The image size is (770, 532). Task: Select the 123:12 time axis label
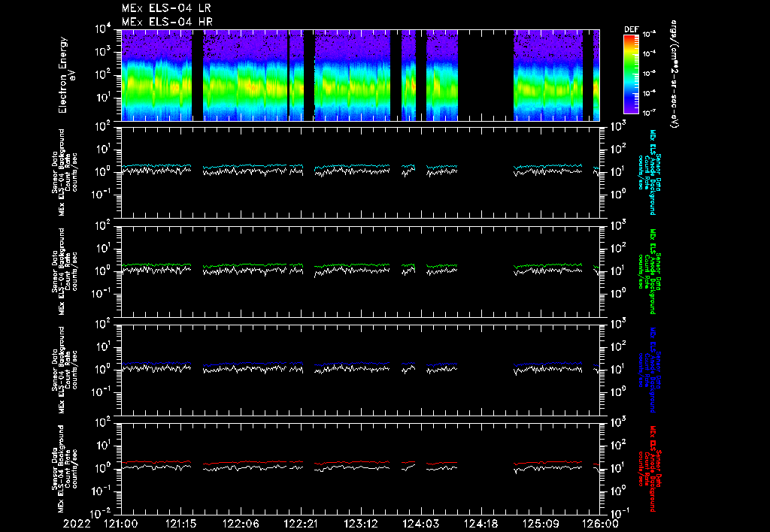click(x=360, y=524)
